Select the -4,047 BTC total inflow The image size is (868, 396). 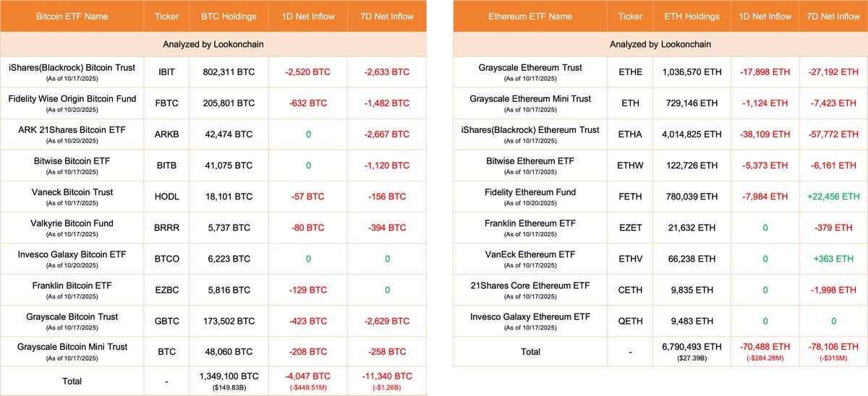pos(310,376)
